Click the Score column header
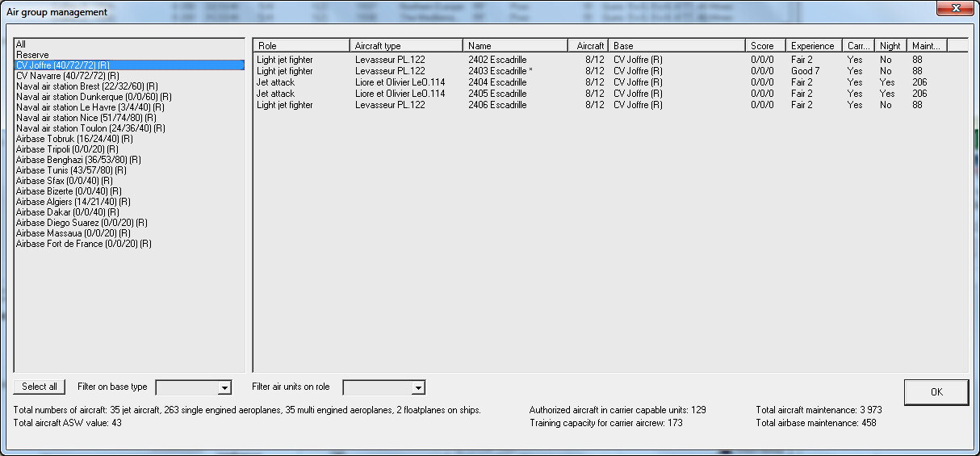This screenshot has width=980, height=456. 764,46
